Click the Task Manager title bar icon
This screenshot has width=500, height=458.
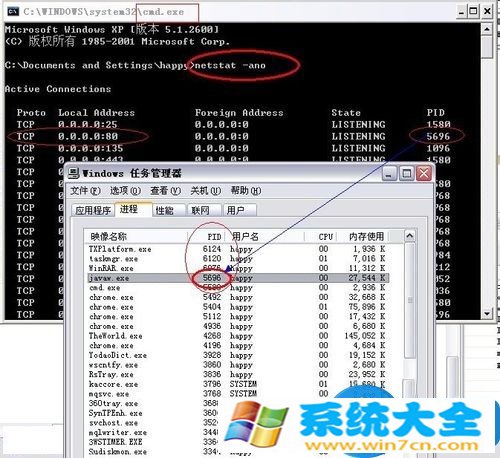(74, 173)
